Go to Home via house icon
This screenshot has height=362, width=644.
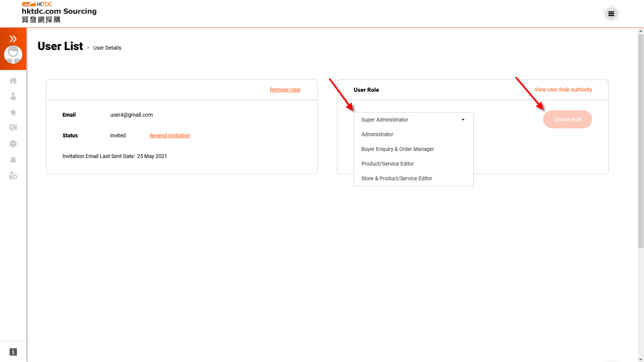[x=13, y=81]
